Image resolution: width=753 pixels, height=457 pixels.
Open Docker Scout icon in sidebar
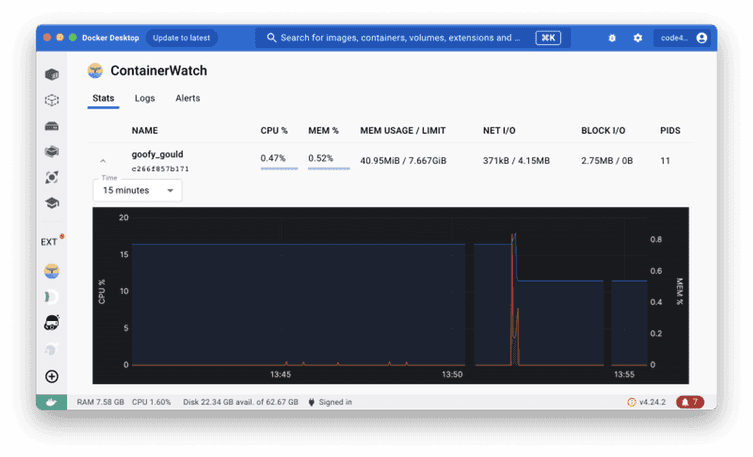pos(52,177)
